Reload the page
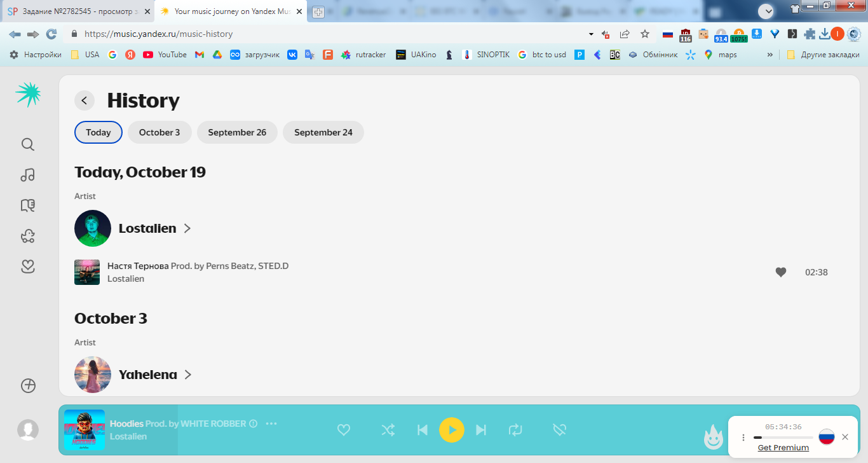 pos(51,34)
